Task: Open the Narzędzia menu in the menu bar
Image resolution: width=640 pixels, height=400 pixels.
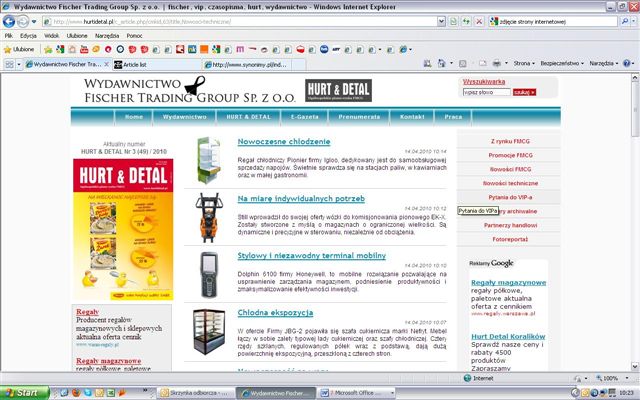Action: pos(107,36)
